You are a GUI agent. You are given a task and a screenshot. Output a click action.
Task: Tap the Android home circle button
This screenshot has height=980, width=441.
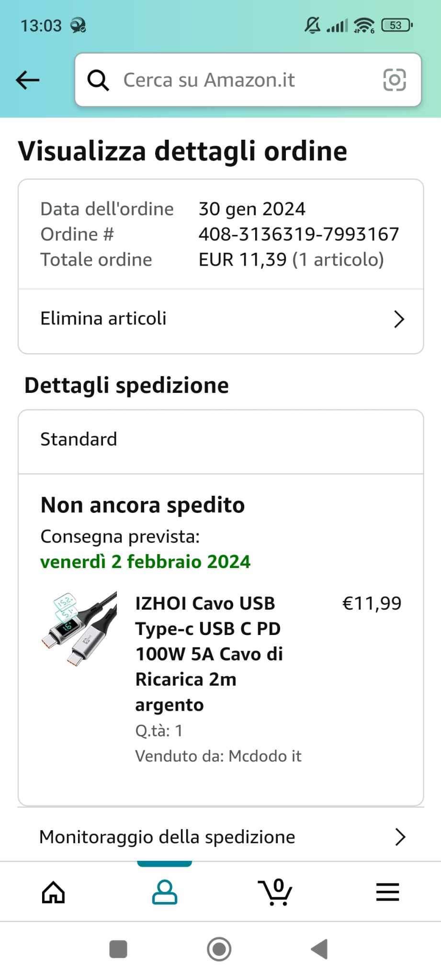click(x=219, y=949)
